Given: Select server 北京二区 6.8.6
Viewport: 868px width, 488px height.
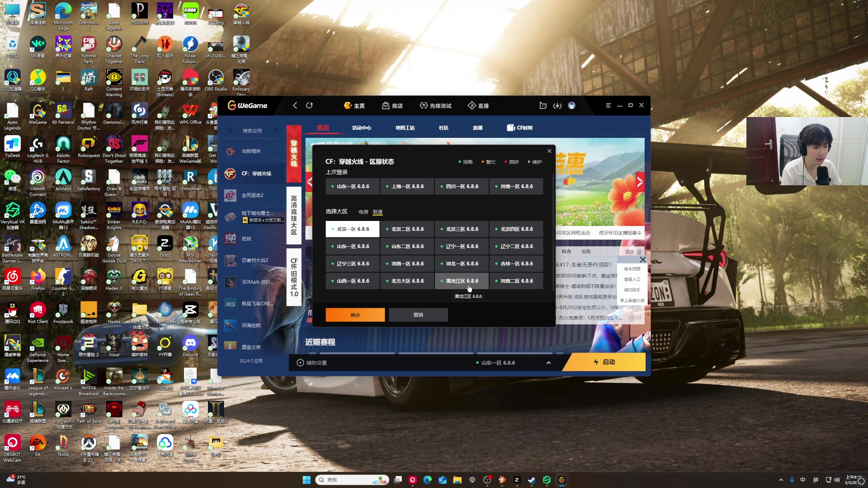Looking at the screenshot, I should point(407,229).
